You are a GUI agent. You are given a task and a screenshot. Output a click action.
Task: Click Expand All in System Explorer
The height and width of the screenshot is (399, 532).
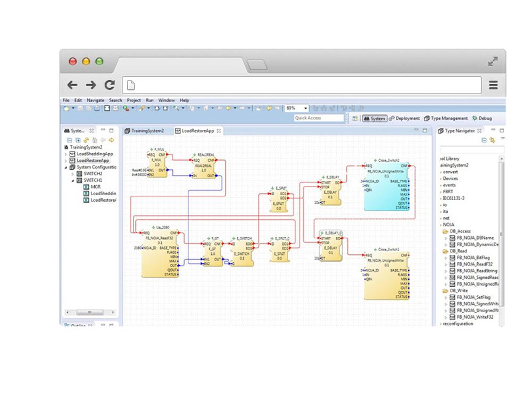click(x=78, y=140)
